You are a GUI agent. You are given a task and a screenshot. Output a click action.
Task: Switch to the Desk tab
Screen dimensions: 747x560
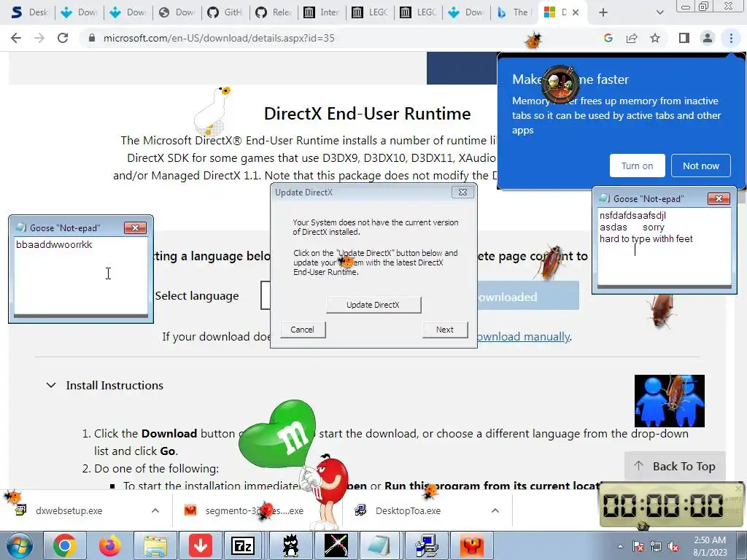point(29,12)
